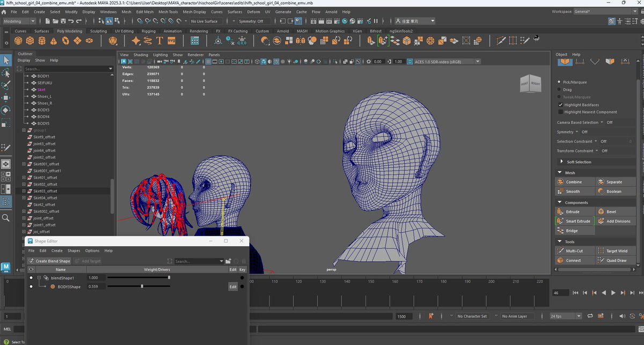Screen dimensions: 644x345
Task: Select the polygon sphere shelf icon
Action: tap(19, 41)
